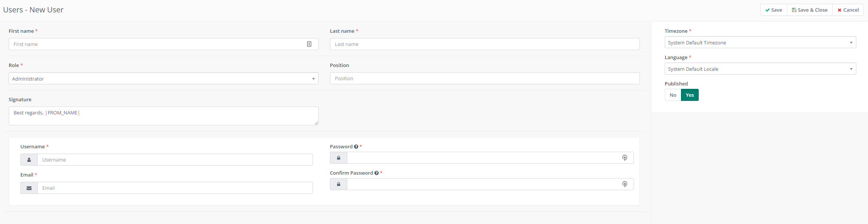The width and height of the screenshot is (868, 224).
Task: Cancel the new user form
Action: click(x=848, y=10)
